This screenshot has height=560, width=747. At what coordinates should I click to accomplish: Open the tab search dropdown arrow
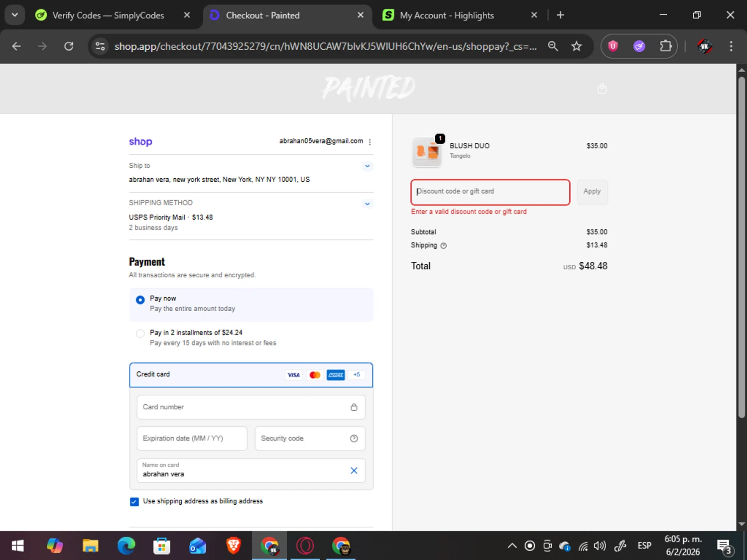(15, 15)
